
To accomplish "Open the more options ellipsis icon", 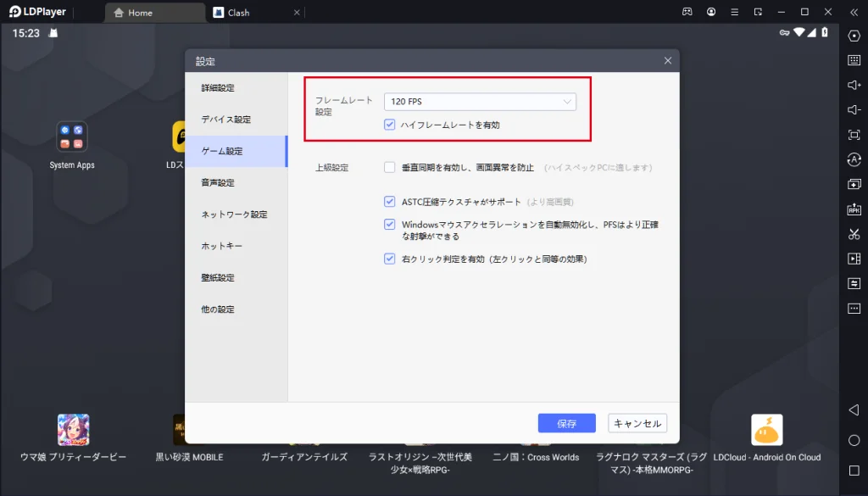I will [x=854, y=309].
